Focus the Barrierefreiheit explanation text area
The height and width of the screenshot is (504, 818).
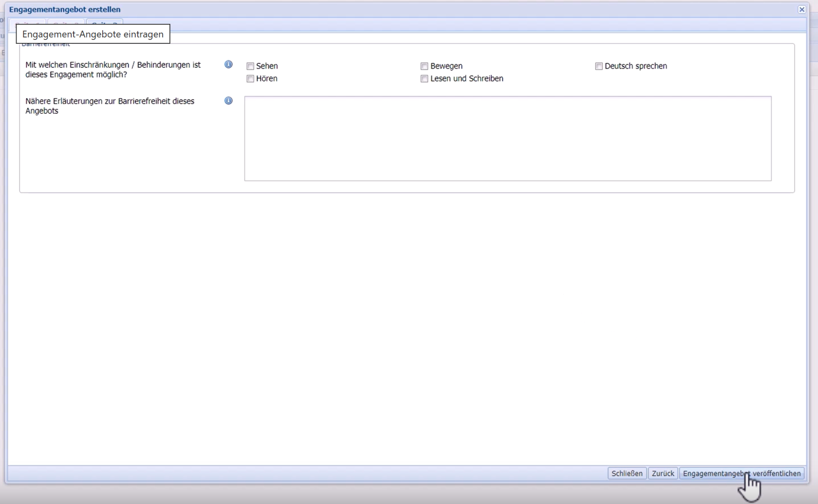[507, 138]
